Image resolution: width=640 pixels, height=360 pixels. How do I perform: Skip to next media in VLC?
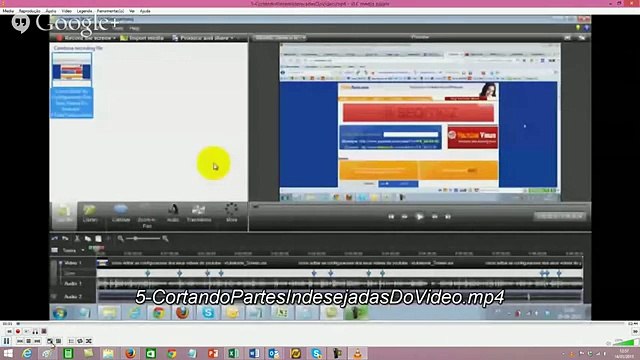click(37, 341)
